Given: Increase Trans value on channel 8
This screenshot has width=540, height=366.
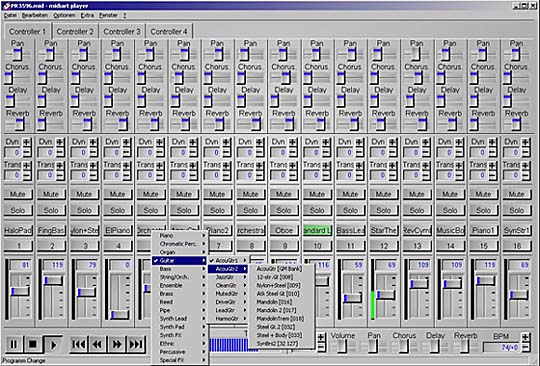Looking at the screenshot, I should pos(259,166).
